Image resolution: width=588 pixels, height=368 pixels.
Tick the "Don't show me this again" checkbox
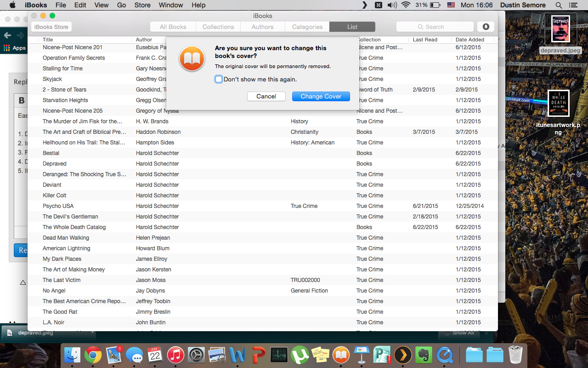coord(219,79)
